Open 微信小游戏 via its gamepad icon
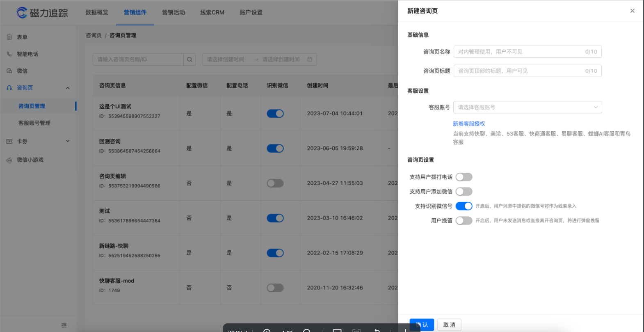 tap(9, 160)
